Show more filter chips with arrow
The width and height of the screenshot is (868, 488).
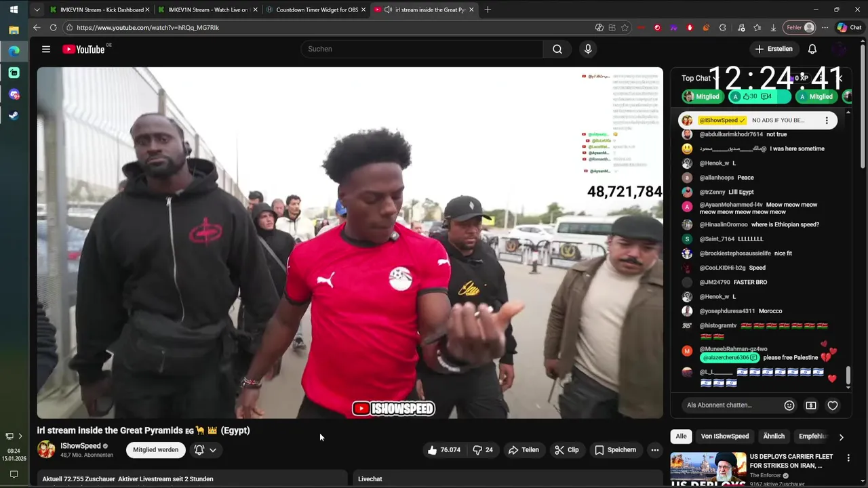pos(841,437)
